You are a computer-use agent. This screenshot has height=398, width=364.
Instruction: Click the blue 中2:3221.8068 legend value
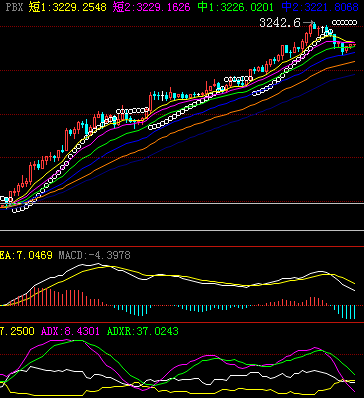tap(320, 7)
